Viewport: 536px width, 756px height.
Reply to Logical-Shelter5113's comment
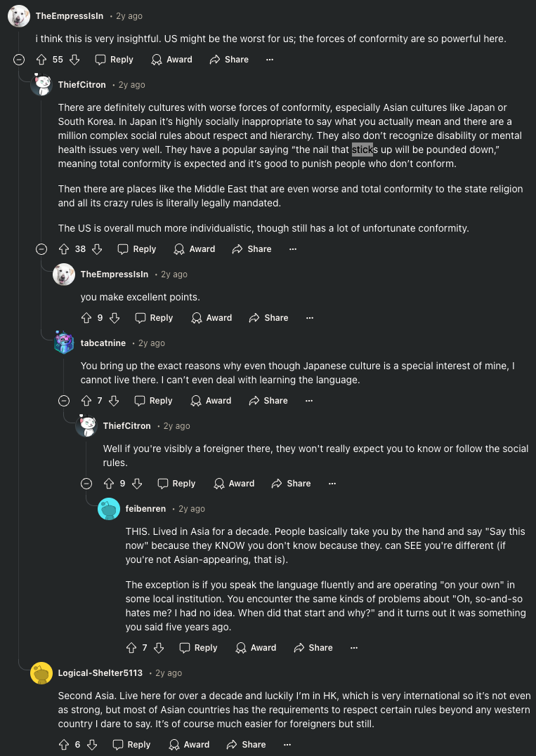[131, 745]
